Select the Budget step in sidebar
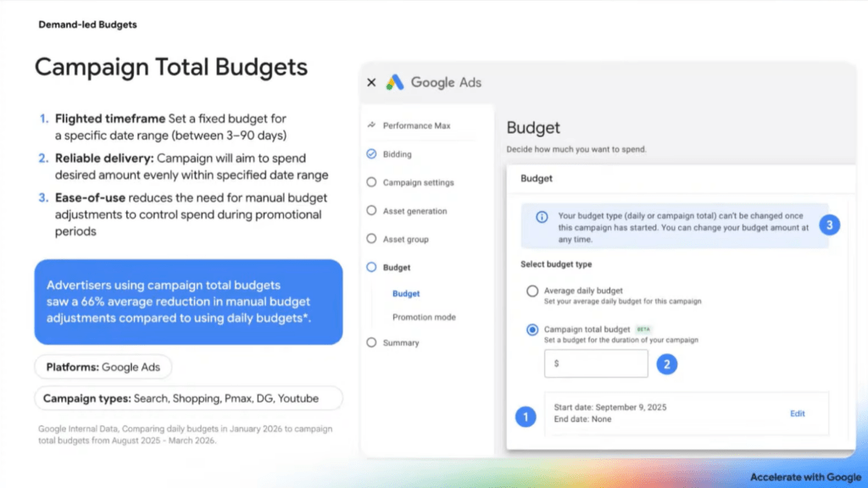This screenshot has width=868, height=488. point(397,267)
